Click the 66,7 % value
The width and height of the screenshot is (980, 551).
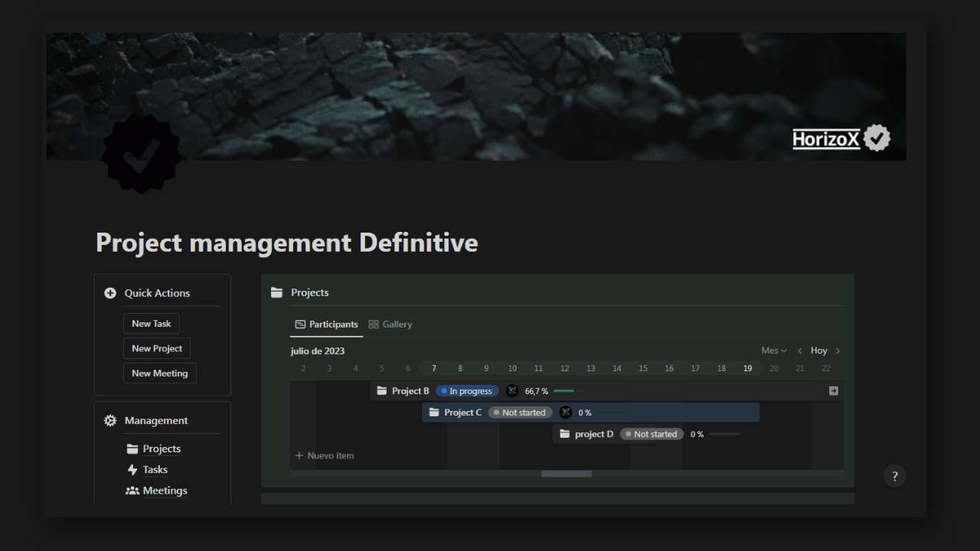coord(537,391)
